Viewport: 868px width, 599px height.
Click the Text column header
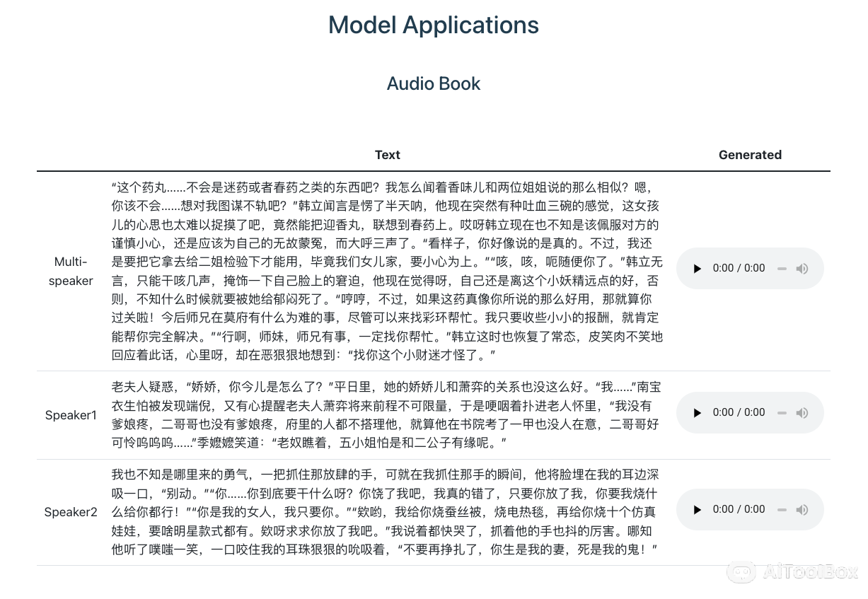387,155
